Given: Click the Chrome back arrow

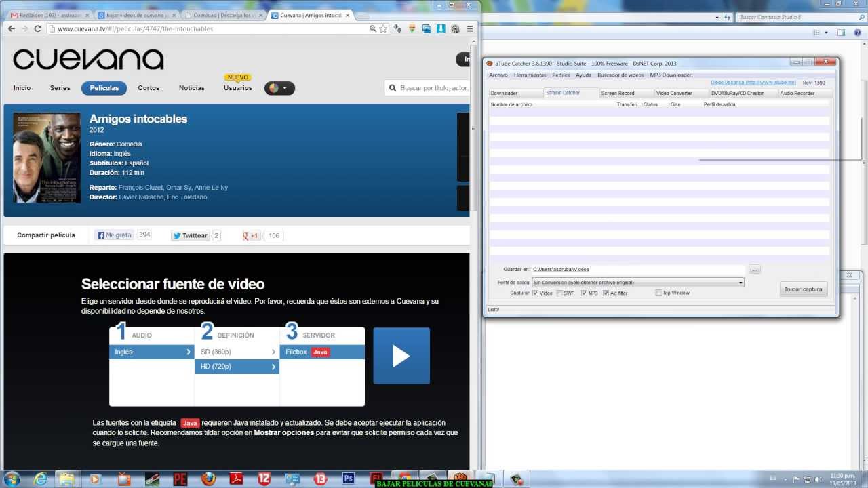Looking at the screenshot, I should click(11, 28).
